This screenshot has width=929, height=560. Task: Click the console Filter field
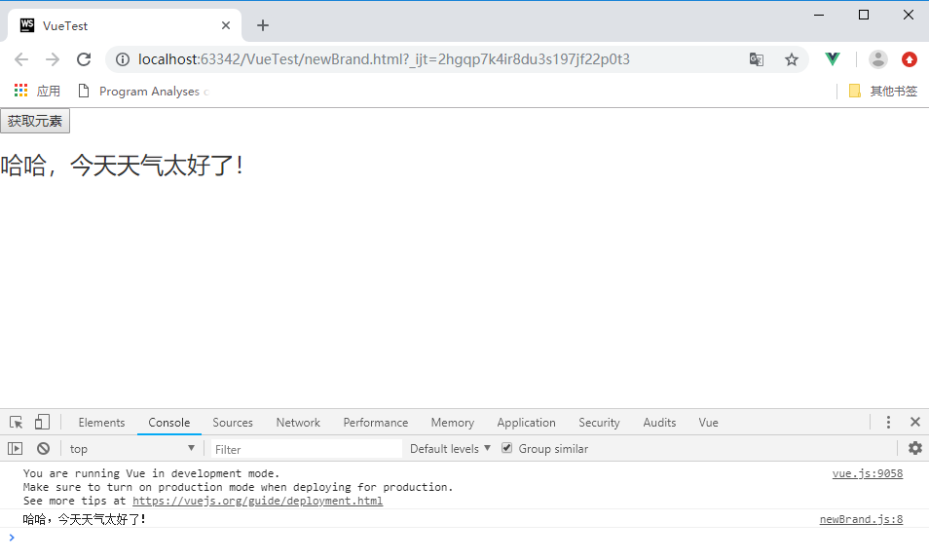click(x=307, y=449)
